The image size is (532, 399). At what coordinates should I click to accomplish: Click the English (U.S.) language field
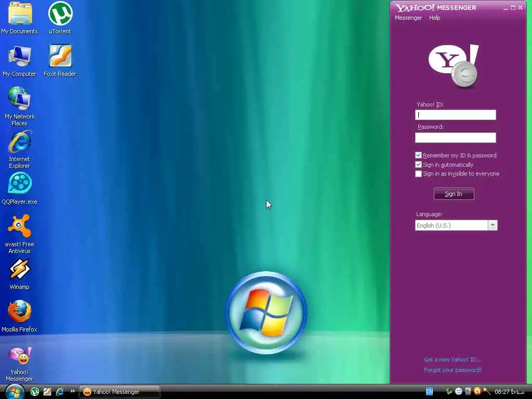[451, 225]
